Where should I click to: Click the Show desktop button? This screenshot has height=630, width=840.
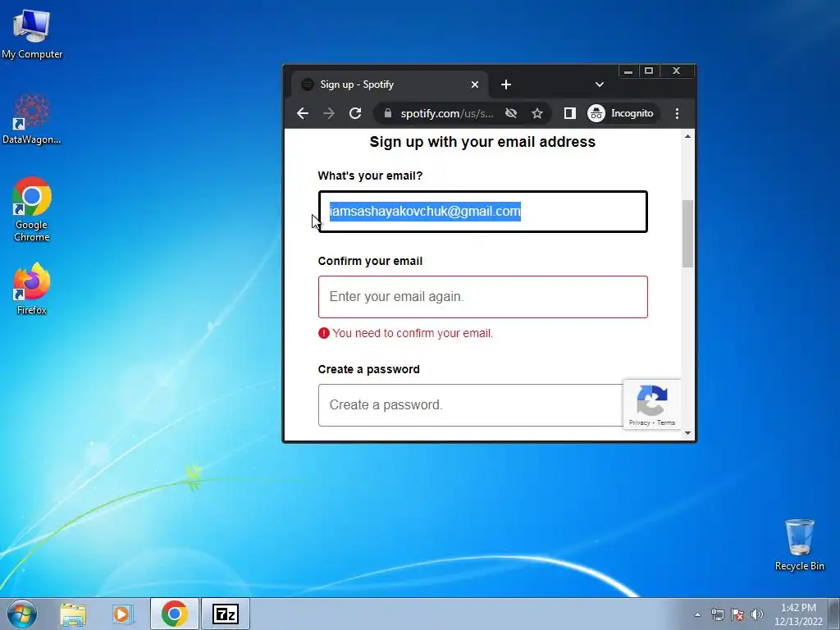tap(836, 614)
